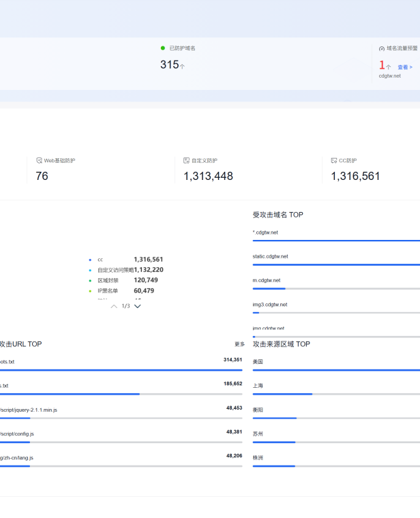Click the legend value 1,132,220
This screenshot has height=518, width=420.
tap(149, 270)
